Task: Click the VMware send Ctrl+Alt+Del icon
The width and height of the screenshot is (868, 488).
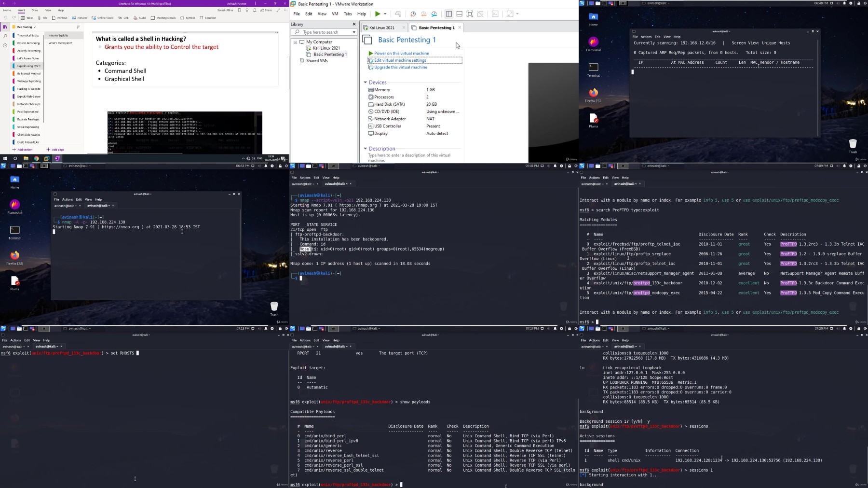Action: pyautogui.click(x=398, y=14)
